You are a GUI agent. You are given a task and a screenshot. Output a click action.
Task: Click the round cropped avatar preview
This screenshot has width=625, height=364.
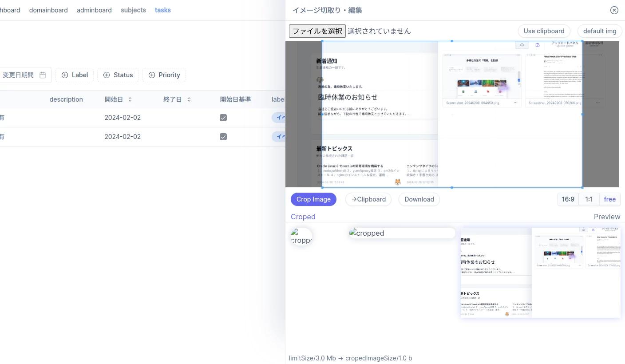(x=301, y=237)
